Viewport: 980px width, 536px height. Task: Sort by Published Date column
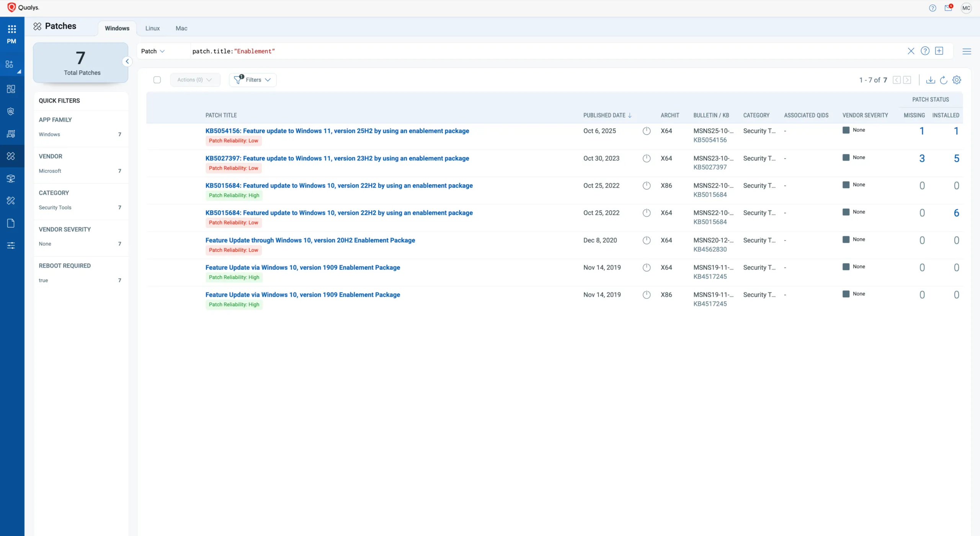(x=607, y=115)
